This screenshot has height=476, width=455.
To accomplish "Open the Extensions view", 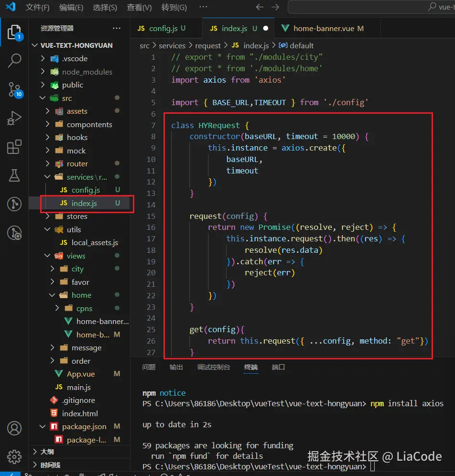I will click(14, 147).
